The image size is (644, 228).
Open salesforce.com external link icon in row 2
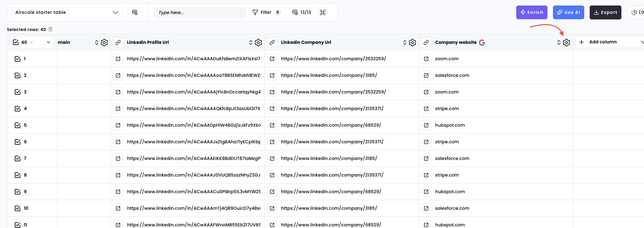(x=426, y=75)
